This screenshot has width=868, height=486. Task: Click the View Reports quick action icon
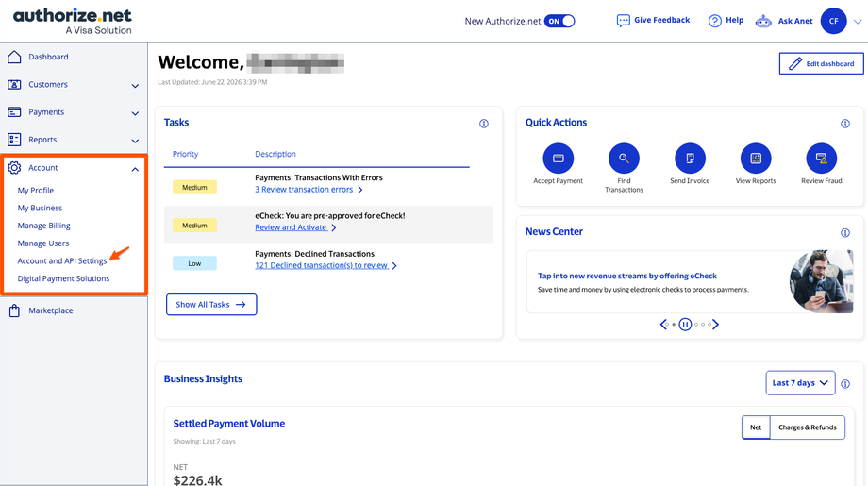[x=756, y=159]
